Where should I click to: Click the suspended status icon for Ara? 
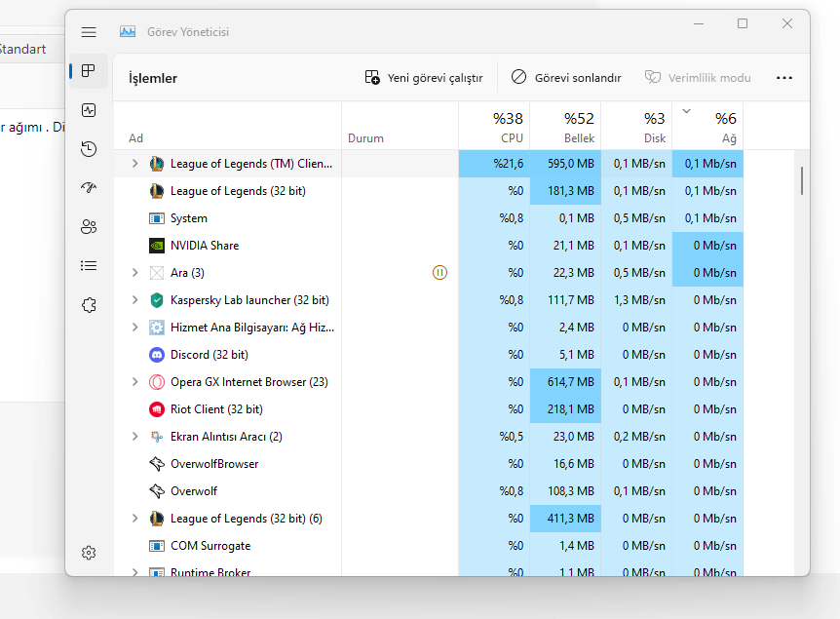(439, 273)
